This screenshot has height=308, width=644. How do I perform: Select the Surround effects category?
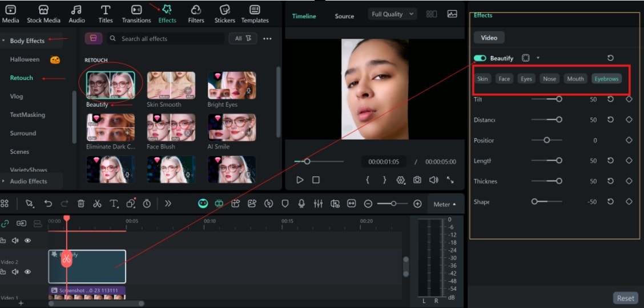point(23,133)
